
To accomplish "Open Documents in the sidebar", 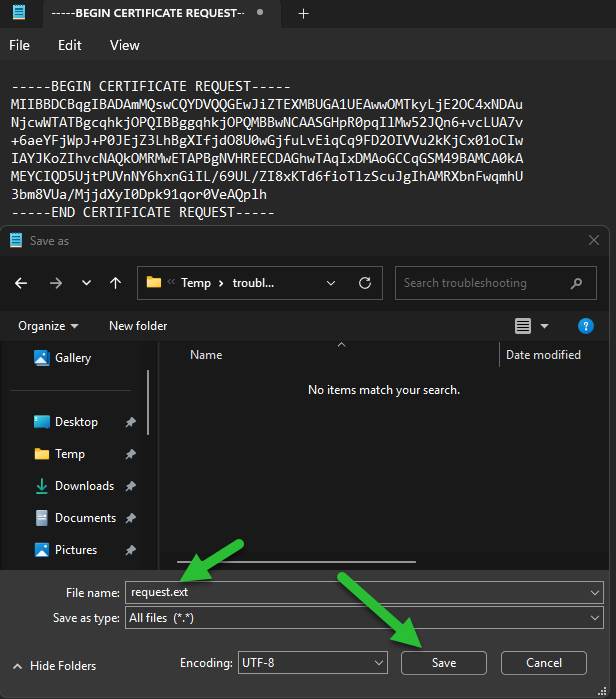I will coord(75,518).
